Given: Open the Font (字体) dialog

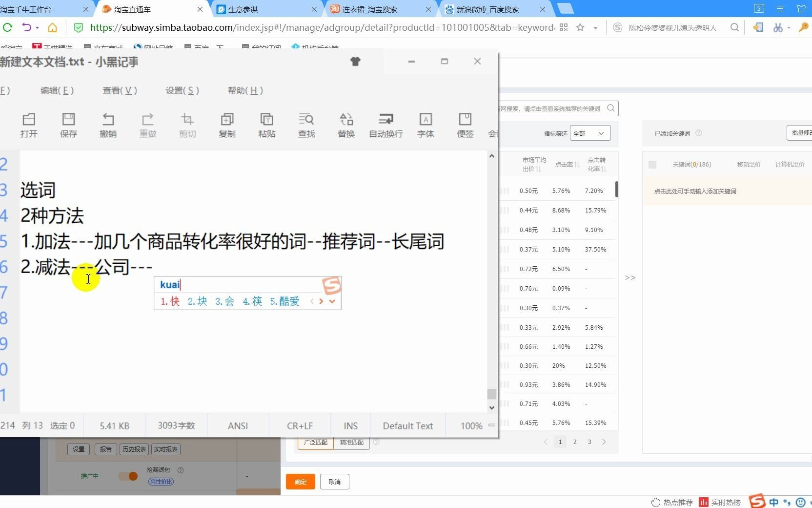Looking at the screenshot, I should (x=426, y=125).
